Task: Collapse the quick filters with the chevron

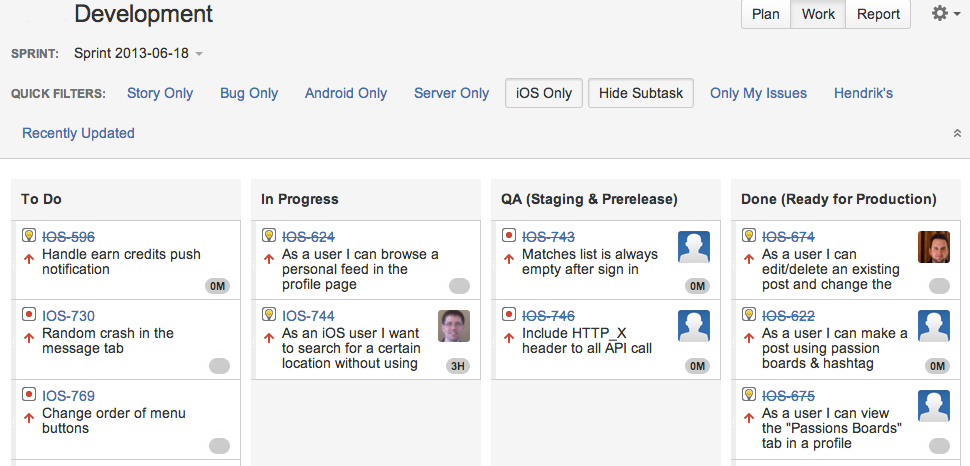Action: point(957,133)
